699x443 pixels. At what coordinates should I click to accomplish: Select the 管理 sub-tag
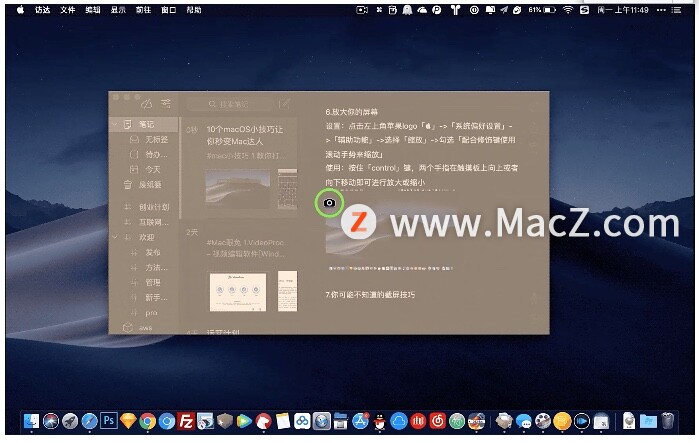144,283
